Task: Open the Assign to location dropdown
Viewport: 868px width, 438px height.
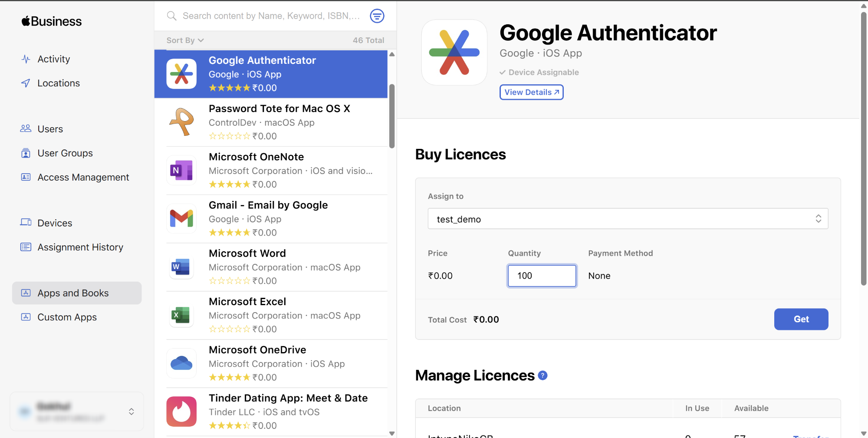Action: 628,219
